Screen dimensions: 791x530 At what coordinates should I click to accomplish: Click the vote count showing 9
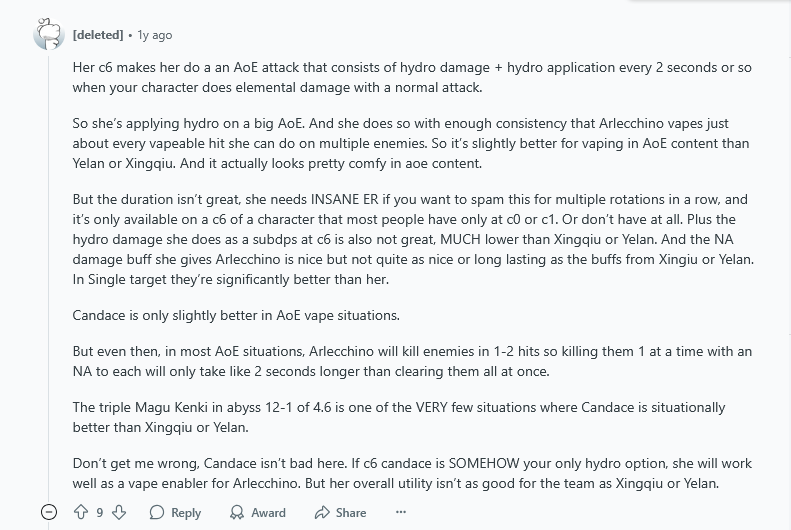pos(100,513)
